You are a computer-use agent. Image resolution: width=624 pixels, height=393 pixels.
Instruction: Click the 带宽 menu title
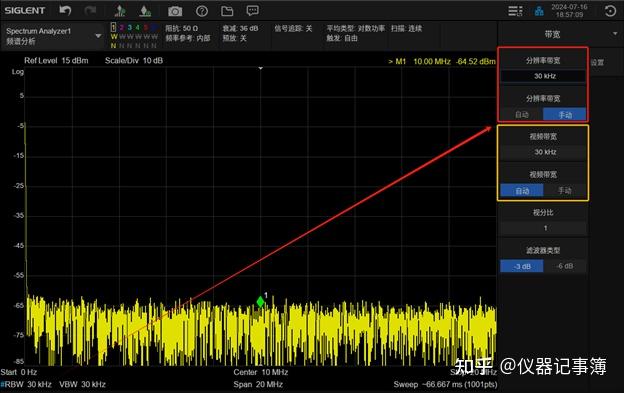[x=552, y=34]
